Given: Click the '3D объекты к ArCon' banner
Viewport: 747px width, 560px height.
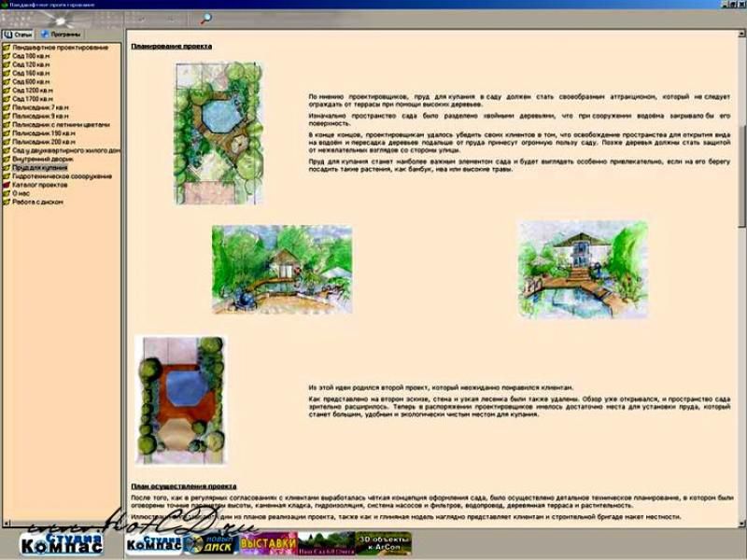Looking at the screenshot, I should click(x=383, y=542).
